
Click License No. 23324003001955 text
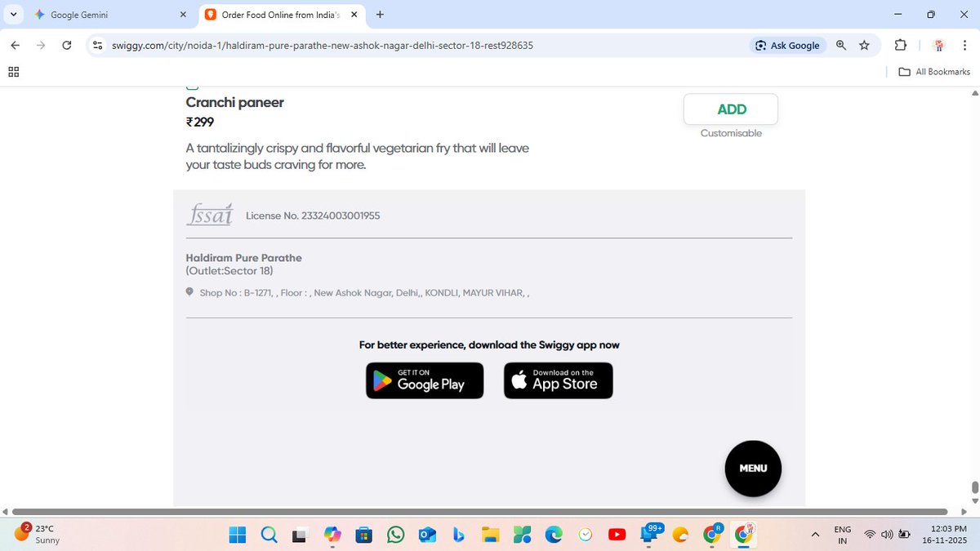[313, 216]
